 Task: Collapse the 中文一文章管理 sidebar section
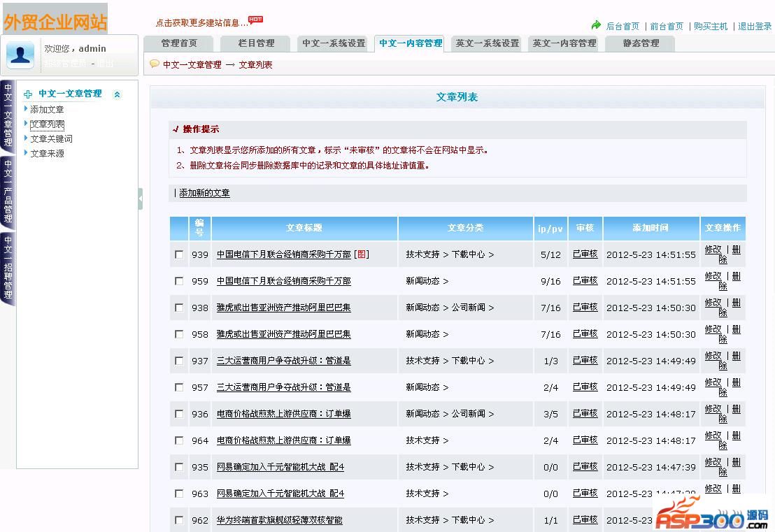click(117, 94)
